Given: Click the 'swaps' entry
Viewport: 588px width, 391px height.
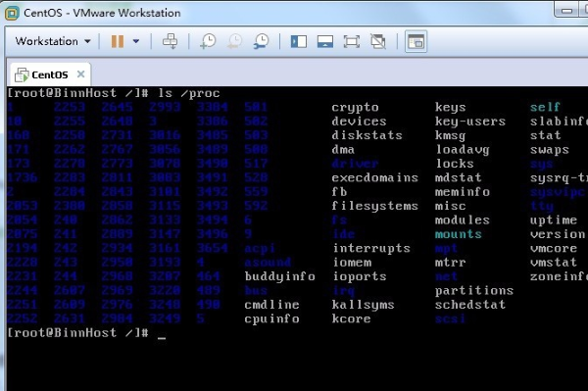Looking at the screenshot, I should coord(550,150).
